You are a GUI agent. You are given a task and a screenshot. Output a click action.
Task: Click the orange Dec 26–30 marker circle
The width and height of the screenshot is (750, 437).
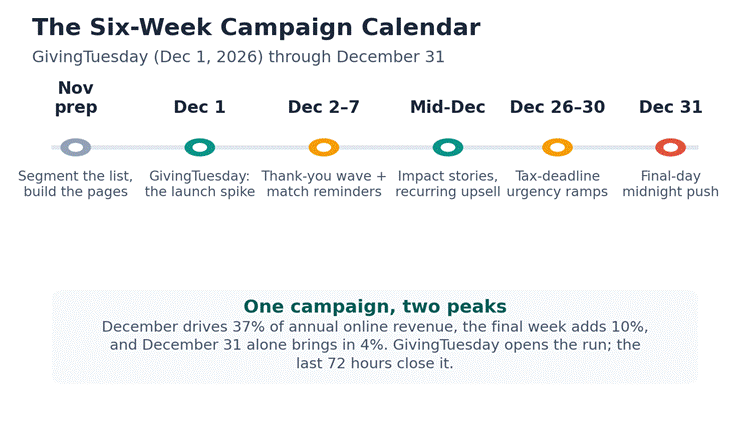557,147
